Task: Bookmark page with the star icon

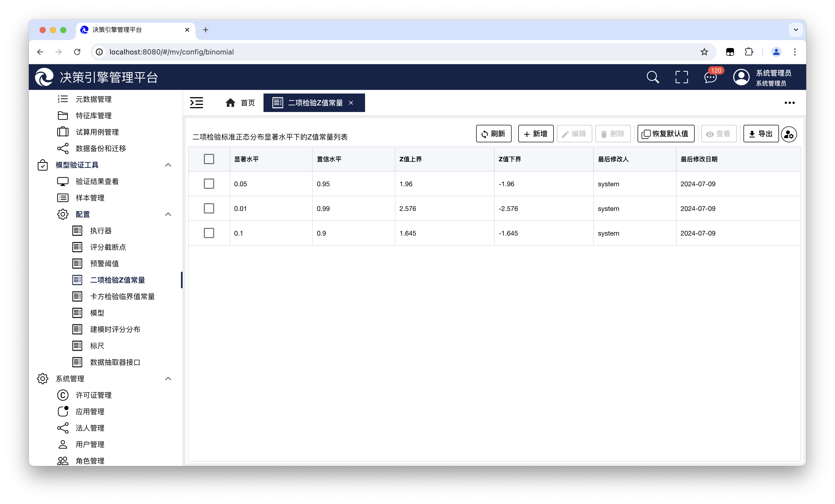Action: pyautogui.click(x=704, y=52)
